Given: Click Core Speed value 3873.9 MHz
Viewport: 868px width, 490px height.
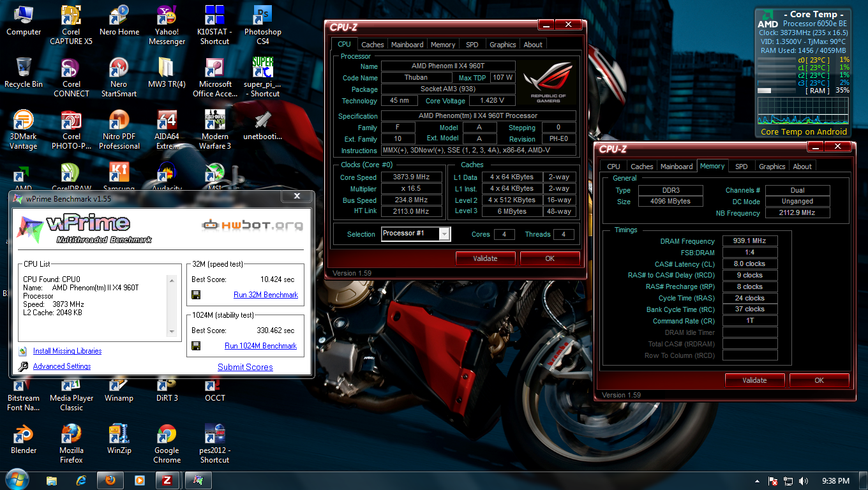Looking at the screenshot, I should 412,177.
